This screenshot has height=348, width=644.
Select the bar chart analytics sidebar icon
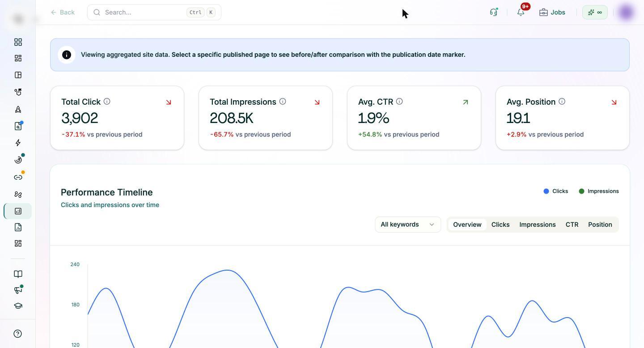coord(18,211)
